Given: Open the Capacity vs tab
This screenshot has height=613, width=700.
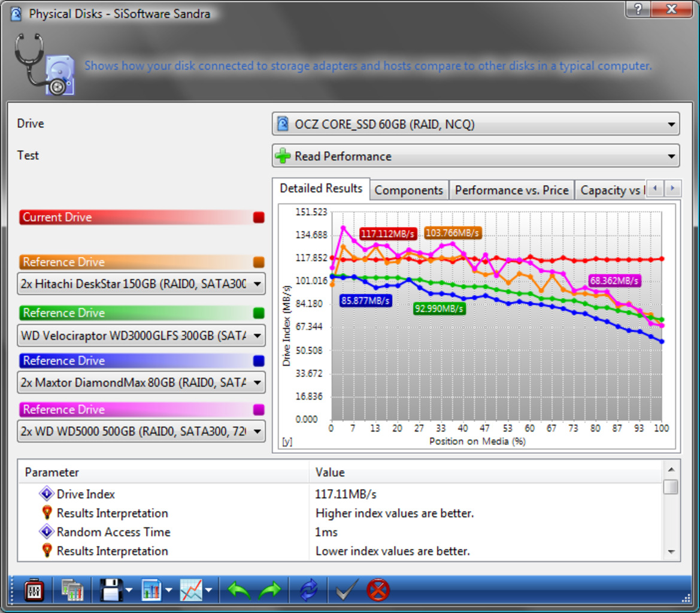Looking at the screenshot, I should point(611,191).
